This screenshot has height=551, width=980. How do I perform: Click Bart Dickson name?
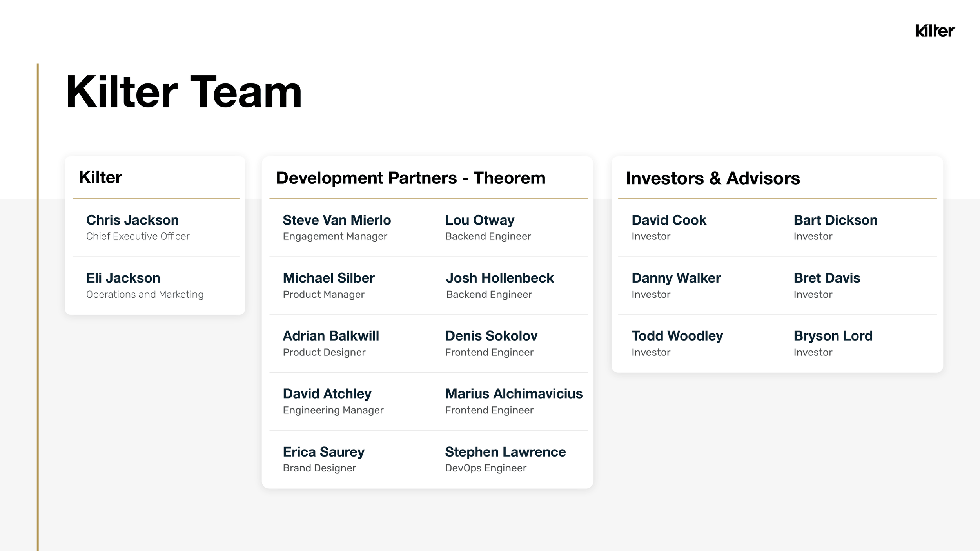(835, 220)
